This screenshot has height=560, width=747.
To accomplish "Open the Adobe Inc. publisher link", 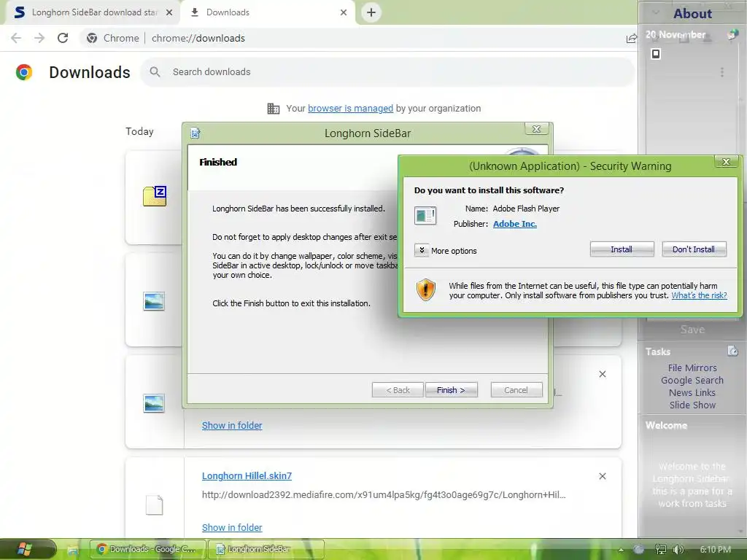I will (x=514, y=224).
